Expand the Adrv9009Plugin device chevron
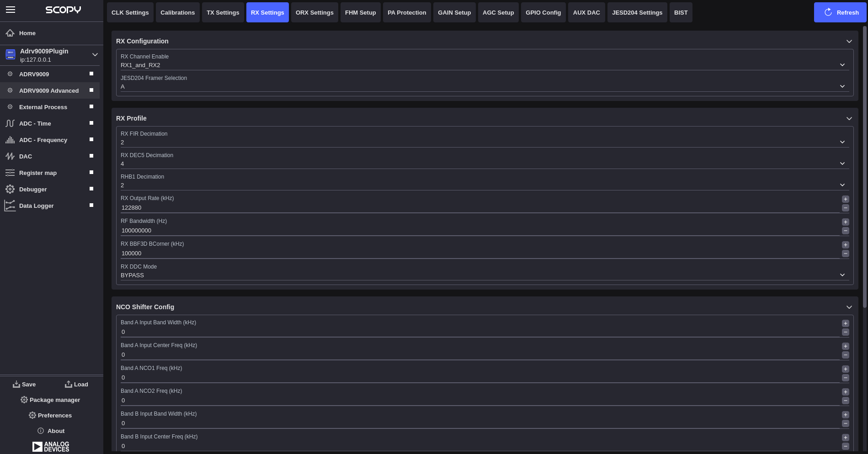This screenshot has height=454, width=868. (95, 54)
